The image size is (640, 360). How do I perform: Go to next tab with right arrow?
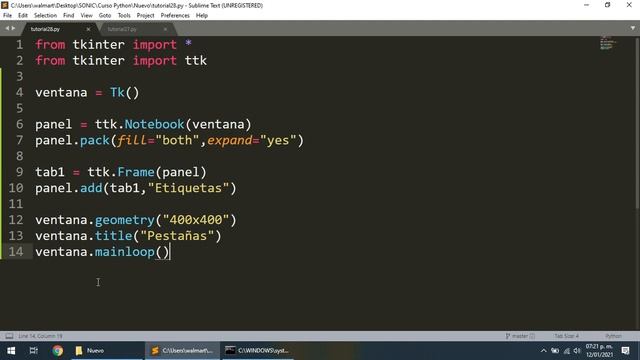tap(13, 28)
